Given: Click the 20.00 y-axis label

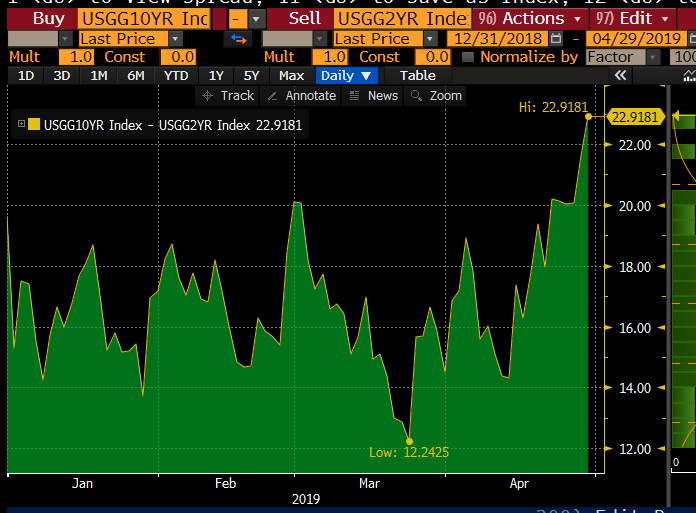Looking at the screenshot, I should coord(635,206).
